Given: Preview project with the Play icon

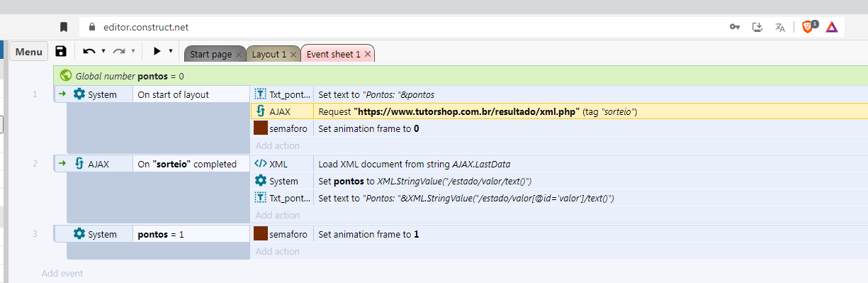Looking at the screenshot, I should [x=157, y=51].
